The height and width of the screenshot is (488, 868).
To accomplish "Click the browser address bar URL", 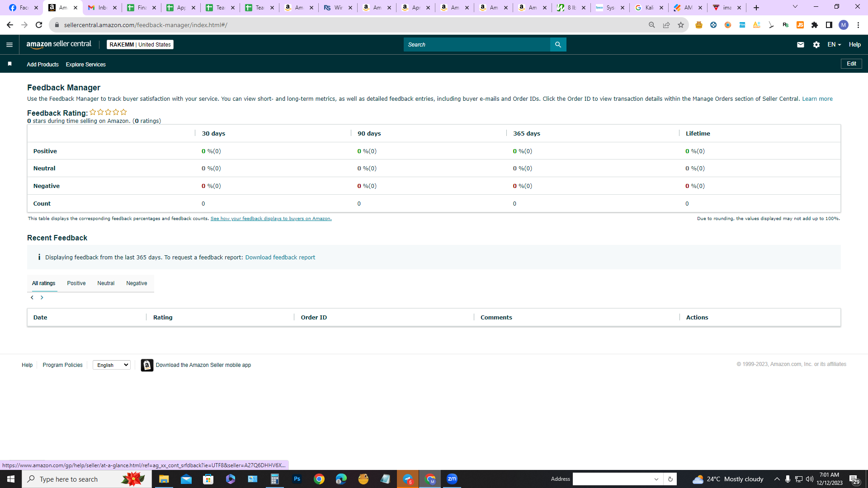I will 146,25.
